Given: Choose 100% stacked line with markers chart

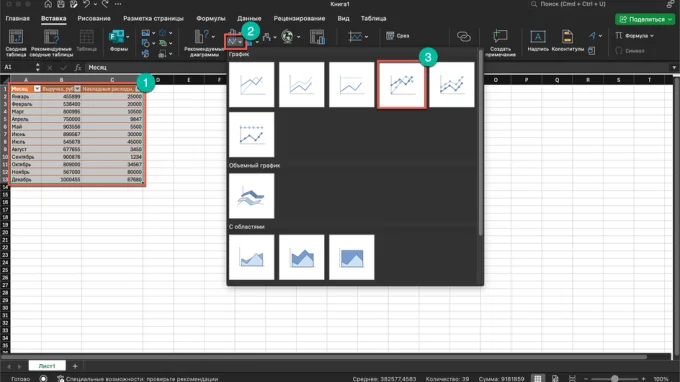Looking at the screenshot, I should tap(252, 134).
